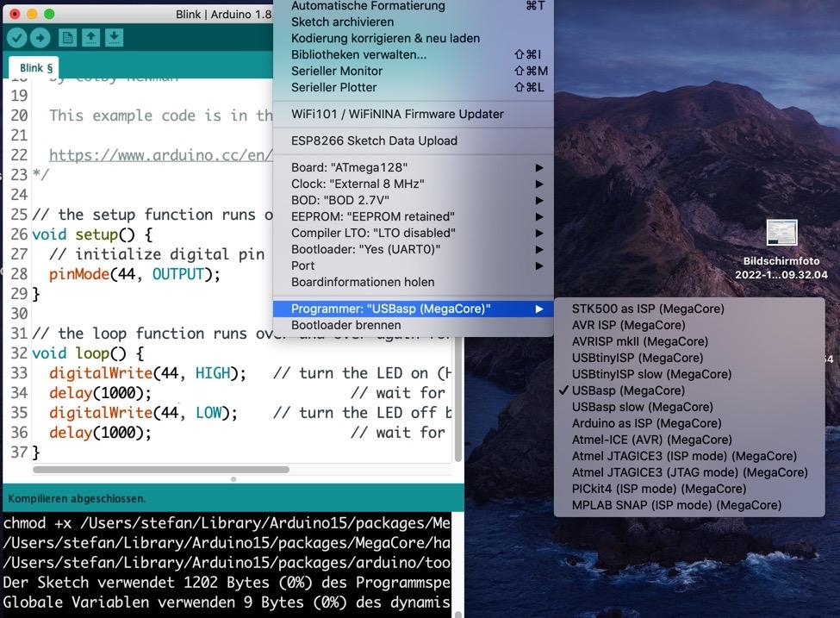Select the Blink sketch tab
This screenshot has height=618, width=840.
coord(34,68)
